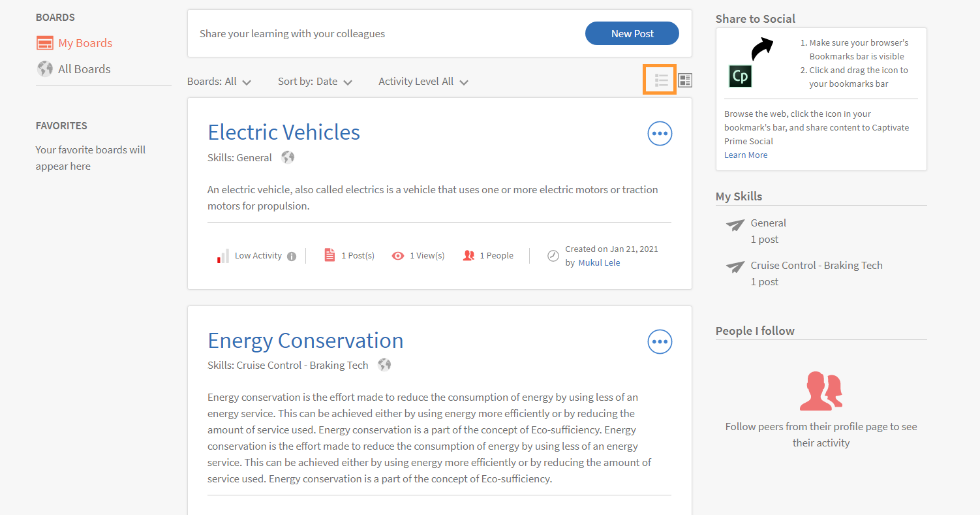Image resolution: width=980 pixels, height=515 pixels.
Task: Click the paper plane icon for General skill
Action: [x=735, y=225]
